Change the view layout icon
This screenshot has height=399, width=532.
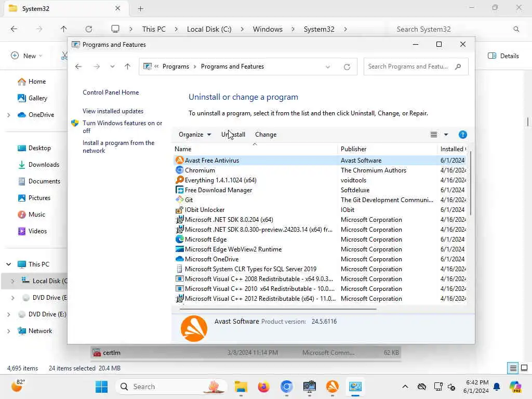pyautogui.click(x=434, y=135)
